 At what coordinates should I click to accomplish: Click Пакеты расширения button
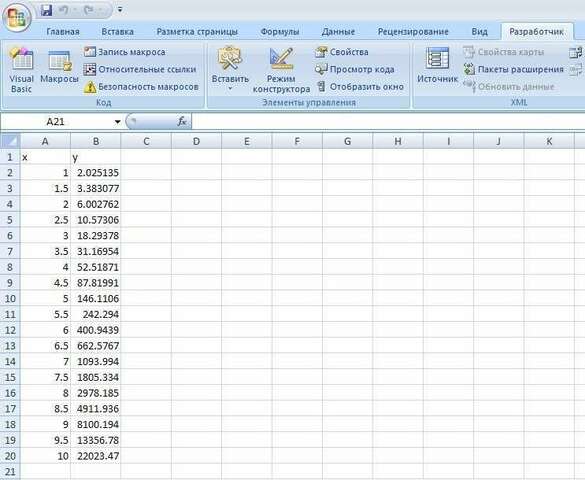pyautogui.click(x=513, y=69)
